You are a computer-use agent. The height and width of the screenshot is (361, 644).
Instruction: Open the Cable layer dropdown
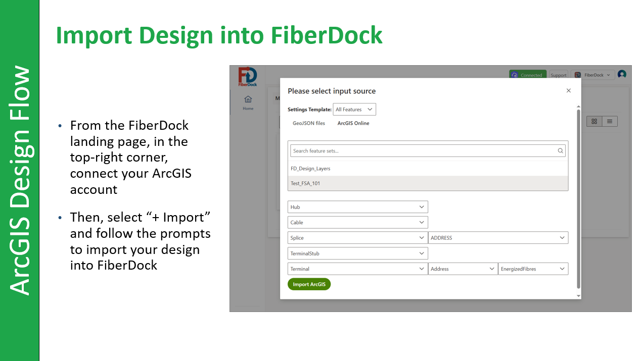point(358,222)
